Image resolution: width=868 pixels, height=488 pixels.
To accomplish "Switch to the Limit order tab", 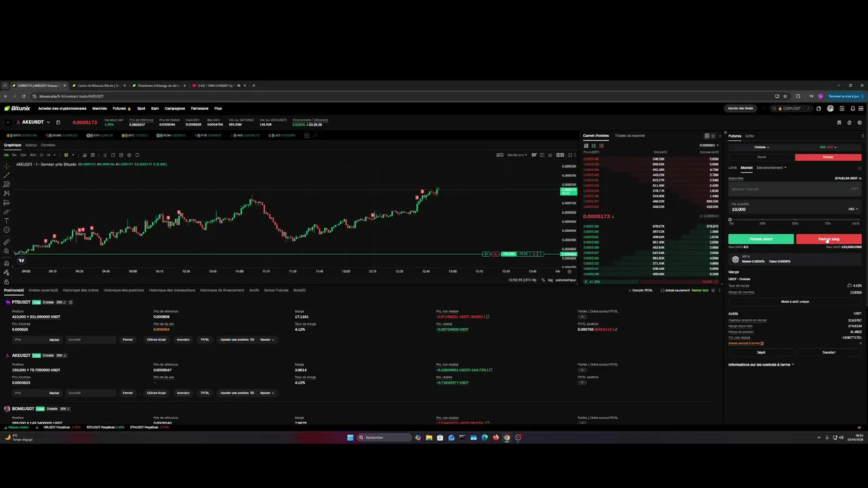I will coord(732,167).
